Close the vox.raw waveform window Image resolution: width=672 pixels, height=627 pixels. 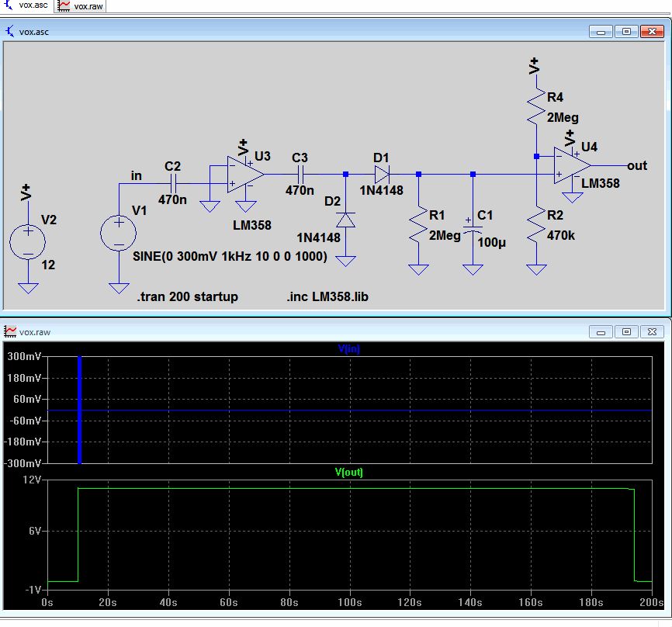pyautogui.click(x=651, y=331)
